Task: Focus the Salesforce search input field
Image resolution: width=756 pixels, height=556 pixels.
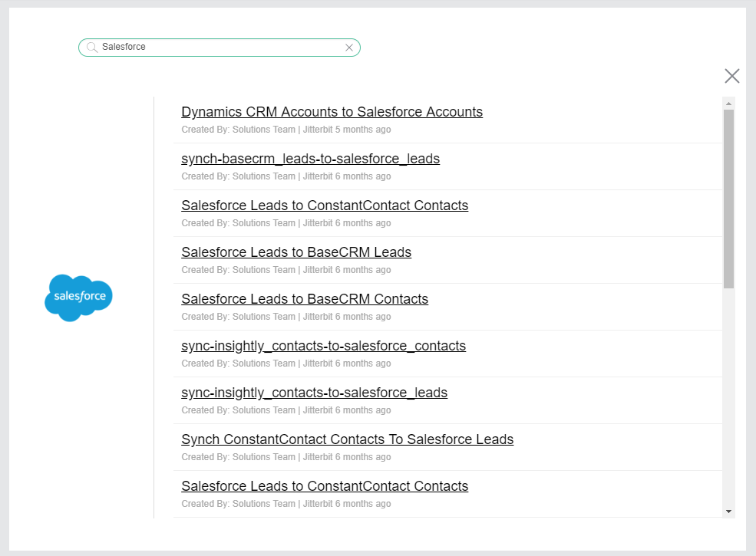Action: pos(221,48)
